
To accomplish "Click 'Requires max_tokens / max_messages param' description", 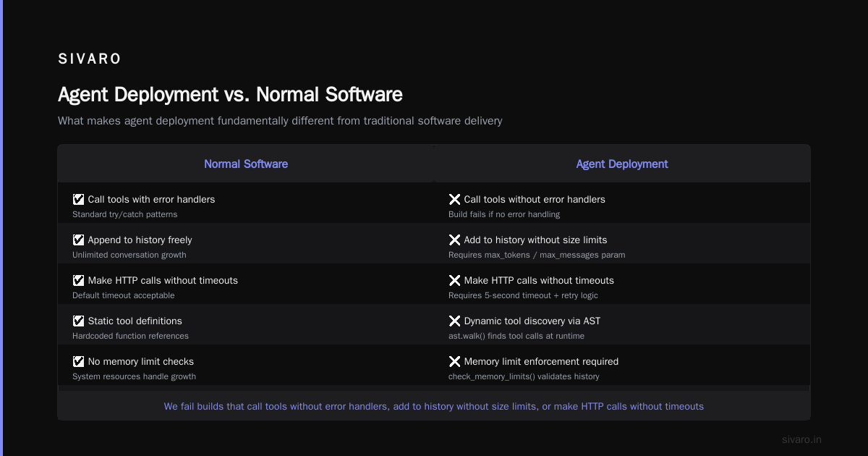I will tap(537, 255).
